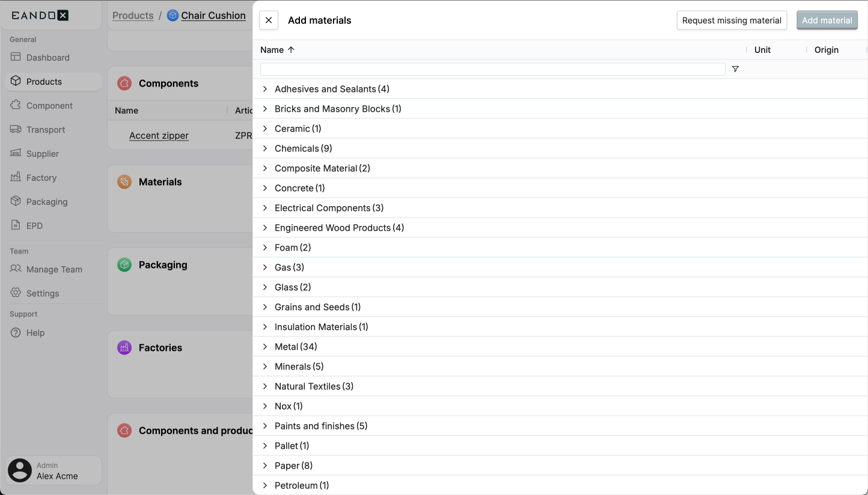Select the Factory icon in the sidebar
The height and width of the screenshot is (495, 868).
15,177
